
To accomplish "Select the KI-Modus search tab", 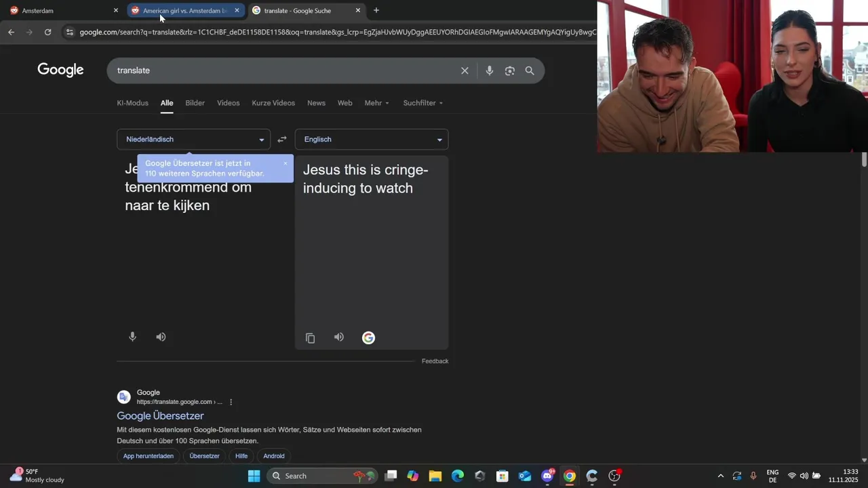I will [132, 103].
